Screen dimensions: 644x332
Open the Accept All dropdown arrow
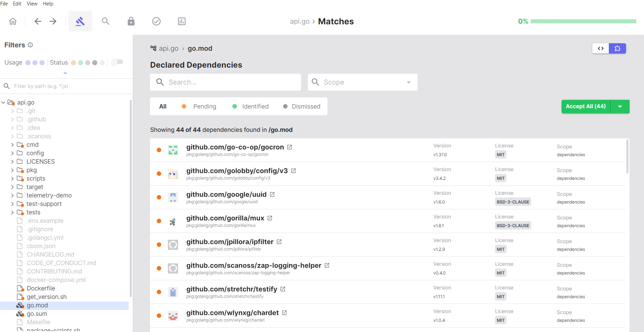tap(620, 106)
